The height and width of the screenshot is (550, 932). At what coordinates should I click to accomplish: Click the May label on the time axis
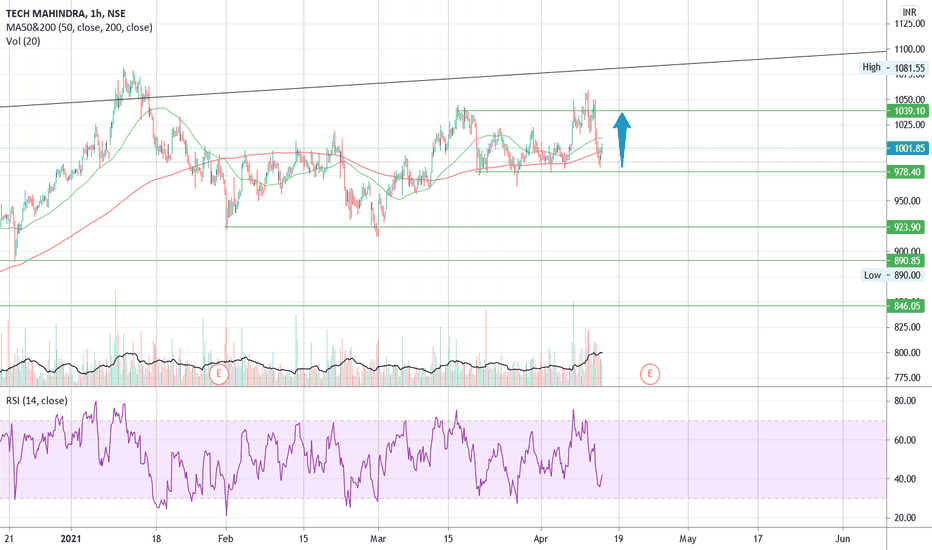coord(688,539)
